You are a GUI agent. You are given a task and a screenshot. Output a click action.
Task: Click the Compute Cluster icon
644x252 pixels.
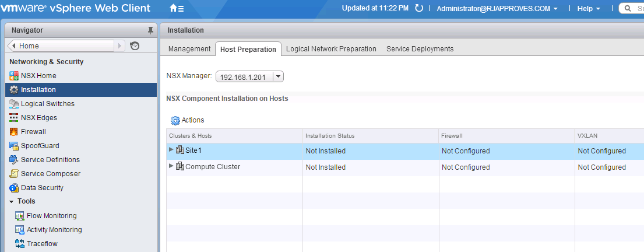[180, 166]
